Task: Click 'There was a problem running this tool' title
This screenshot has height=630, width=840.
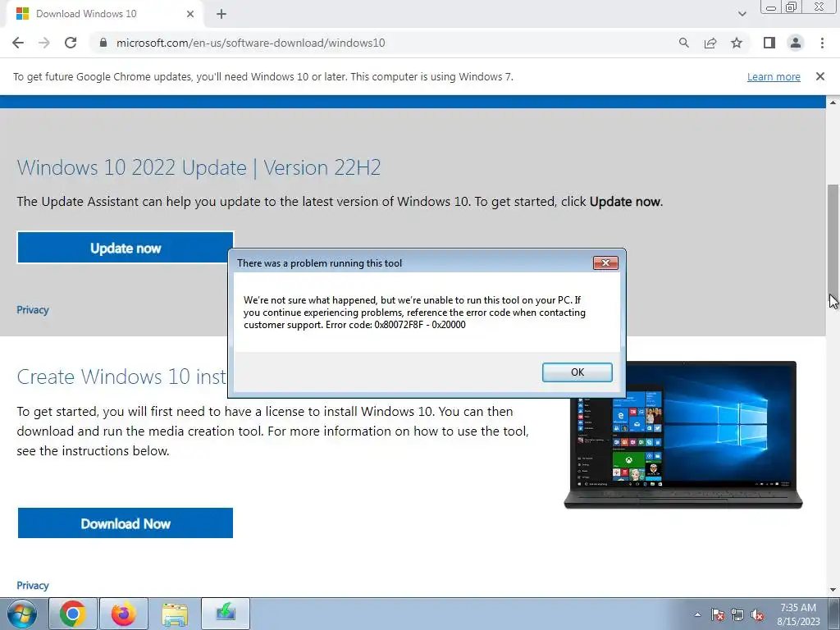Action: tap(319, 263)
